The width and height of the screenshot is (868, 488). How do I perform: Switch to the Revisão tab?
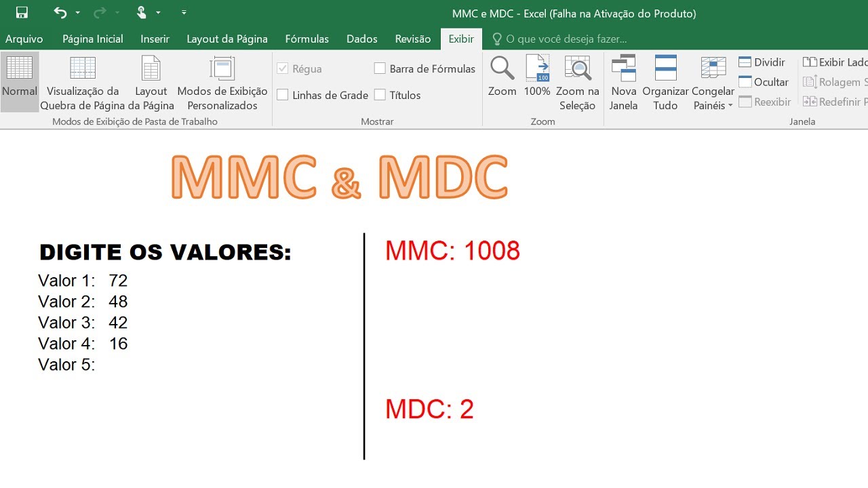tap(413, 39)
